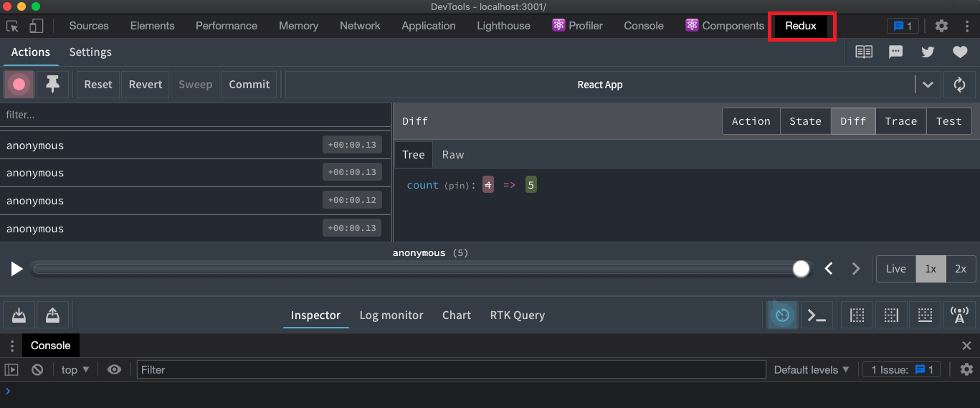Viewport: 980px width, 408px height.
Task: Switch to the Sources panel
Action: coord(89,26)
